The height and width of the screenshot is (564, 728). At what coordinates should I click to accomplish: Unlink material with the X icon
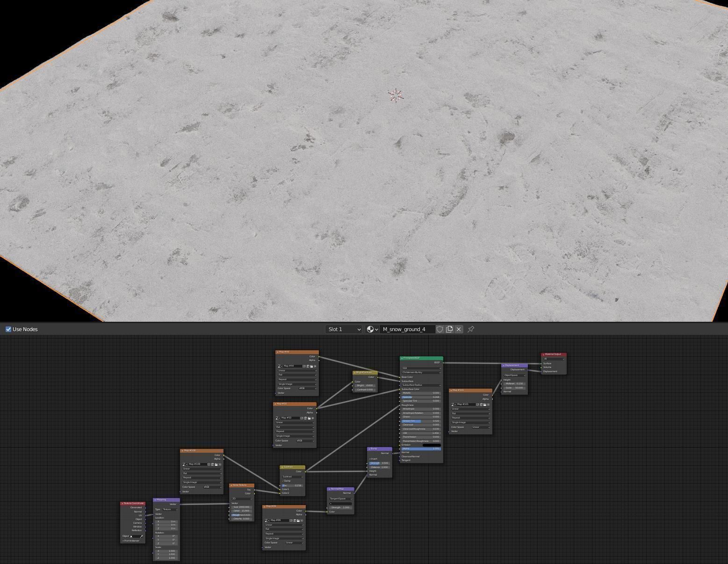(x=459, y=329)
